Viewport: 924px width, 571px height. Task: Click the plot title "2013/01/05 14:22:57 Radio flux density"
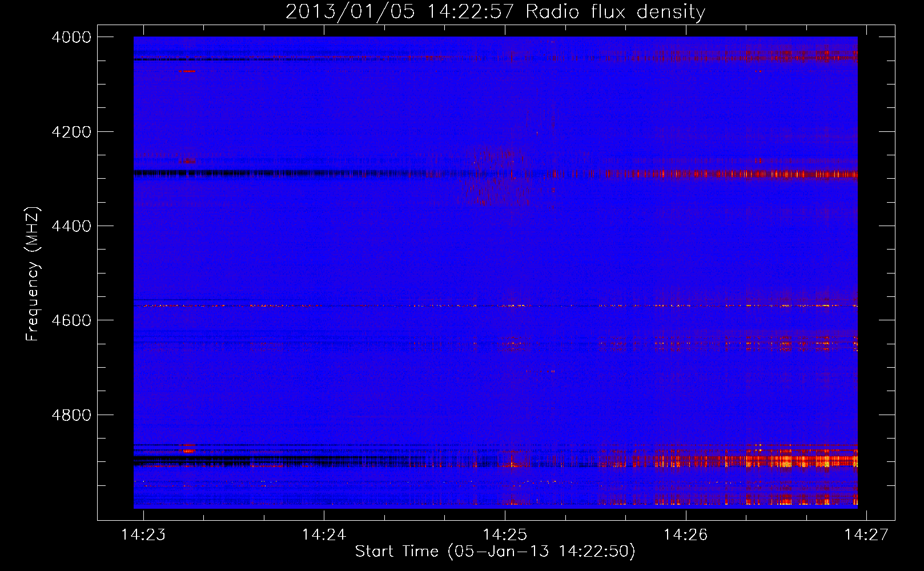click(495, 11)
